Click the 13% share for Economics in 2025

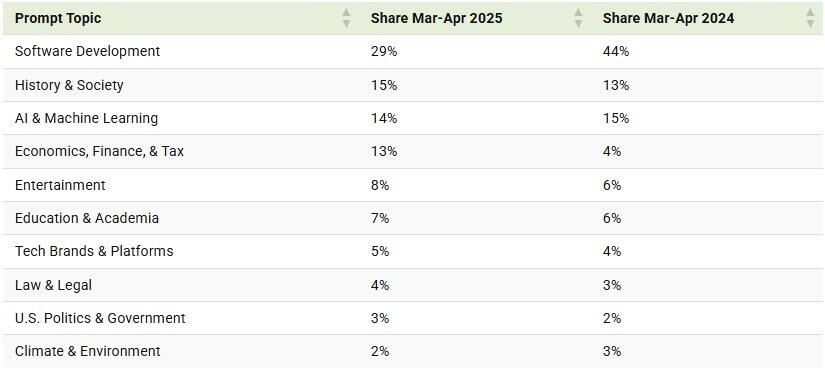click(384, 151)
